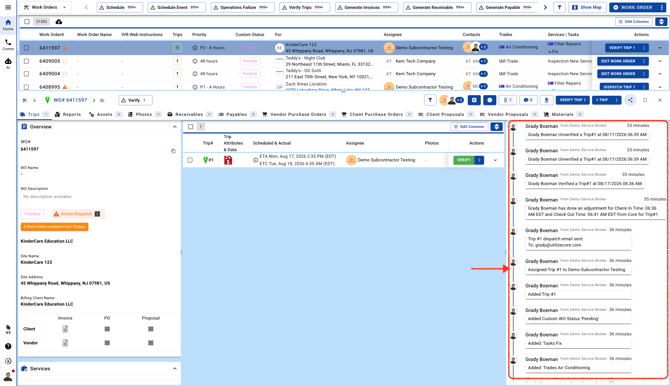Toggle trips table density button beside Edit Columns

click(496, 127)
